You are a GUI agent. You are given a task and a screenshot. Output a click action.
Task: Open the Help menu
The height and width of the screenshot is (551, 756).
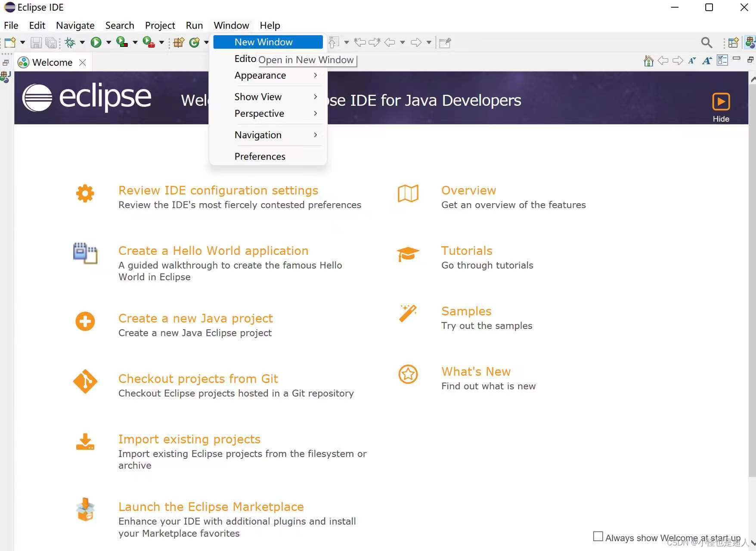[270, 25]
